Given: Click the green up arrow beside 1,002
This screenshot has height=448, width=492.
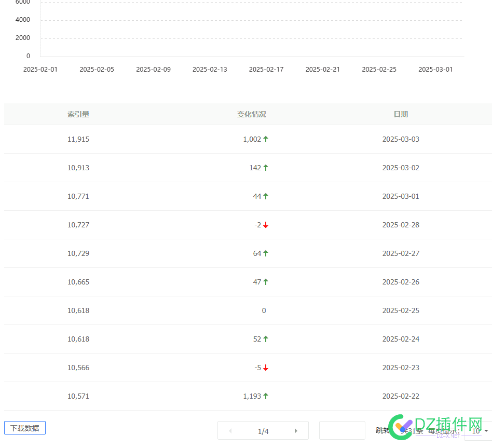Looking at the screenshot, I should 265,139.
